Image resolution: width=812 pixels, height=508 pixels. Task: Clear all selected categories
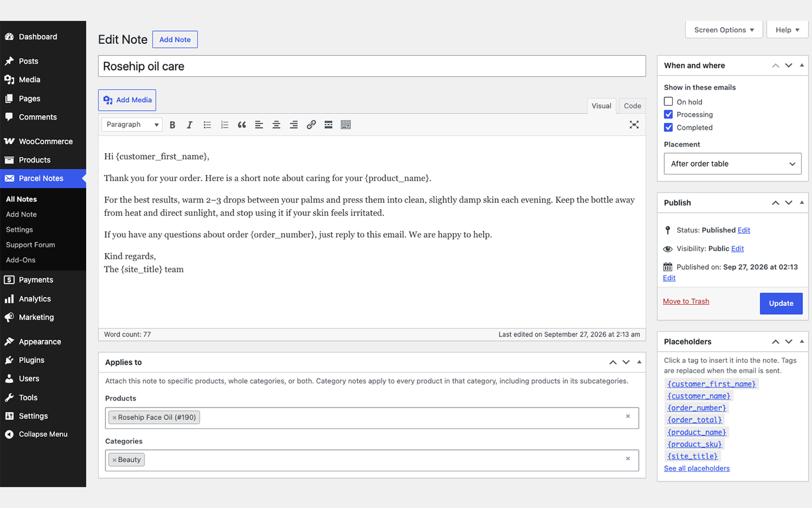[x=628, y=459]
